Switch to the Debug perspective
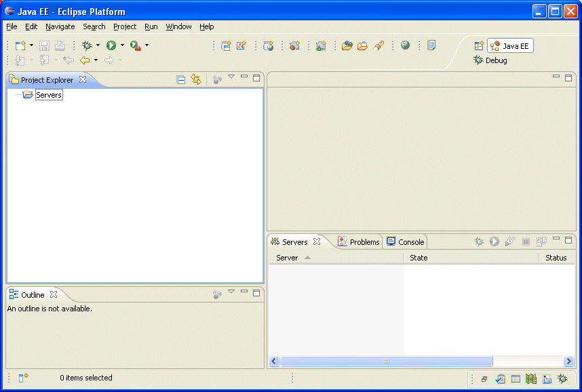The width and height of the screenshot is (582, 392). click(490, 60)
